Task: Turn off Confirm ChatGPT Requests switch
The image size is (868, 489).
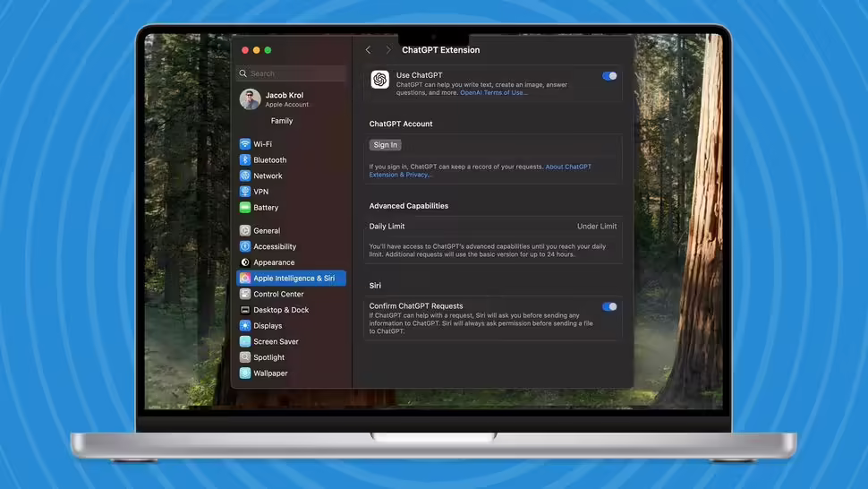Action: [x=609, y=306]
